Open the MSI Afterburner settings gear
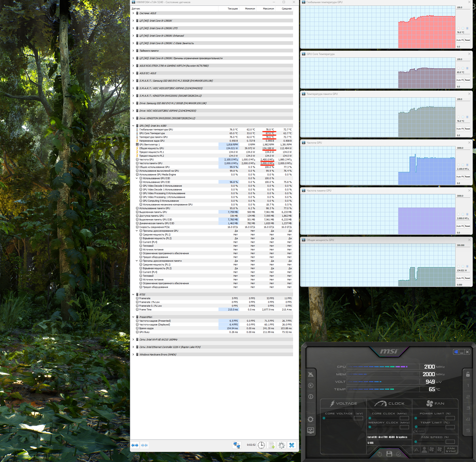The height and width of the screenshot is (462, 476). tap(310, 419)
